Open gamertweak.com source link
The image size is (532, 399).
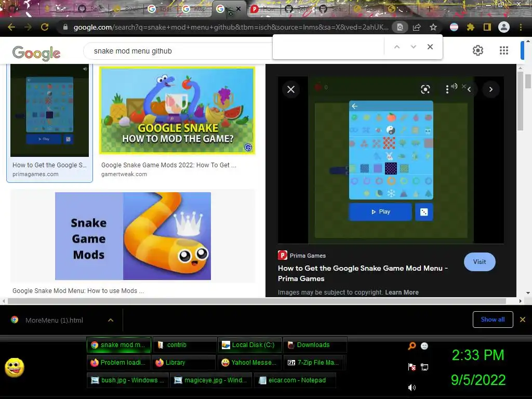point(124,174)
